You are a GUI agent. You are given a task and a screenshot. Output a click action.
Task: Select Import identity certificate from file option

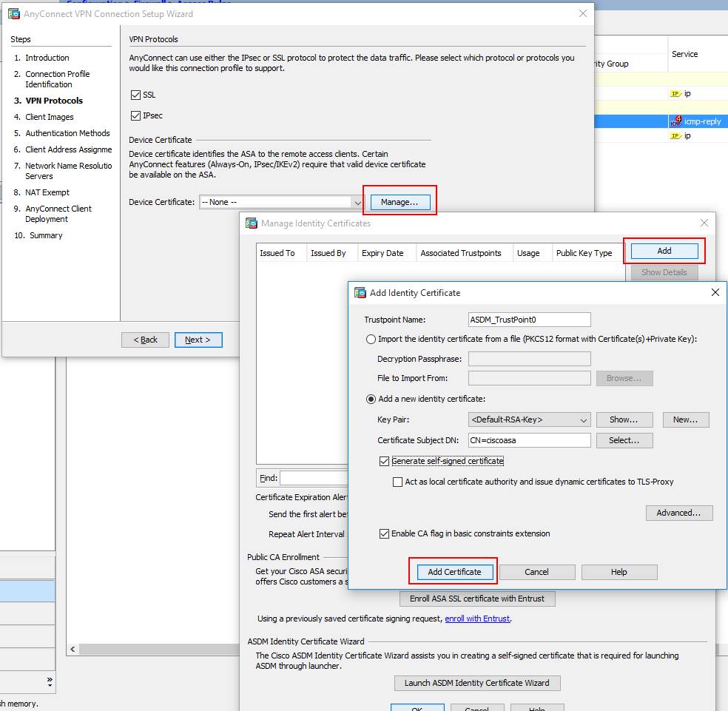pyautogui.click(x=371, y=340)
